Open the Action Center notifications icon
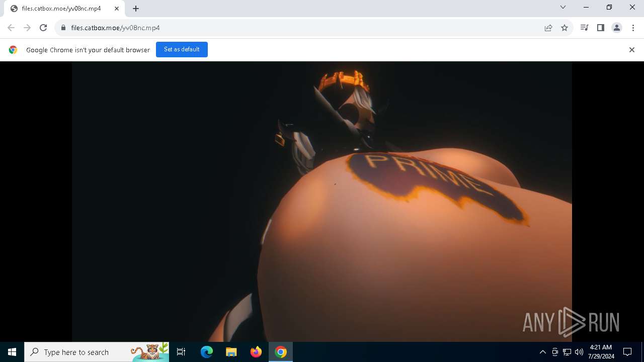 [x=627, y=352]
